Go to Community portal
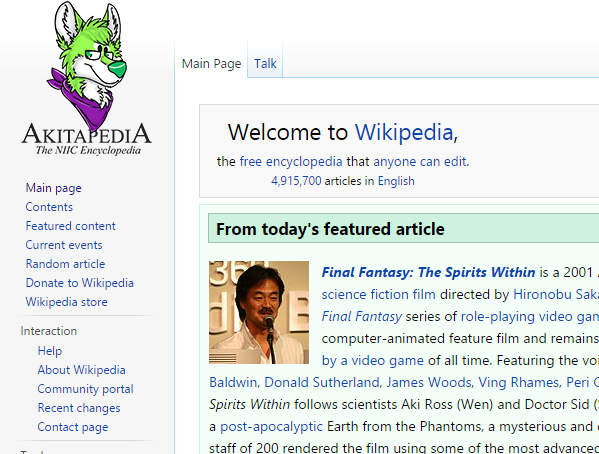 [86, 389]
